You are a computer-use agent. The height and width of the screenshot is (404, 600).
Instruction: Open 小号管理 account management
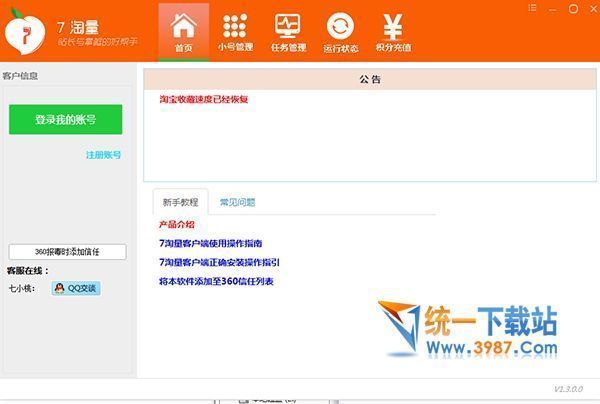pyautogui.click(x=235, y=32)
